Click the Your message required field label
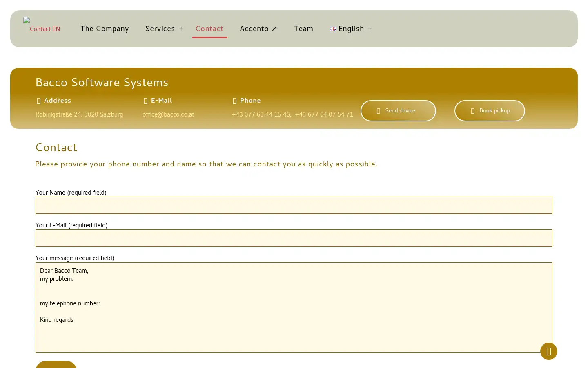Image resolution: width=588 pixels, height=368 pixels. [x=75, y=258]
